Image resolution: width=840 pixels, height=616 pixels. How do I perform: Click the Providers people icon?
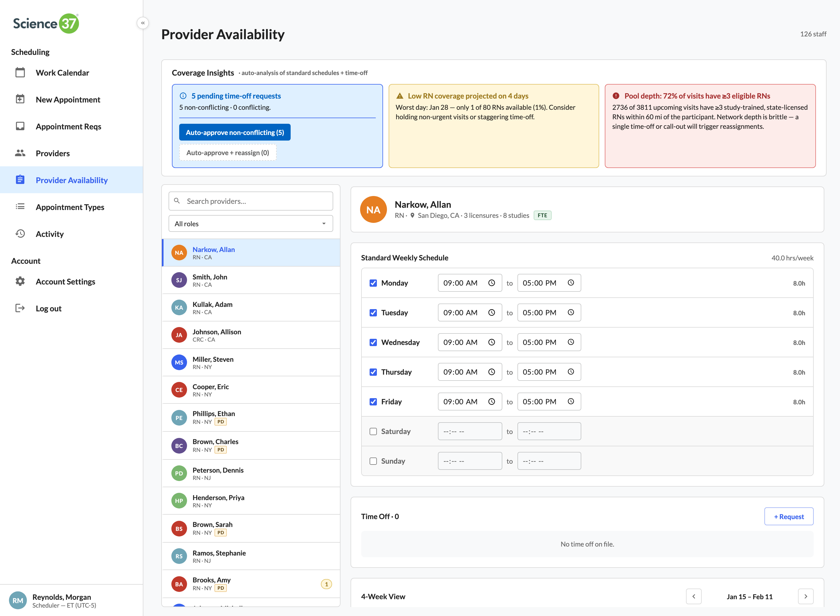20,153
